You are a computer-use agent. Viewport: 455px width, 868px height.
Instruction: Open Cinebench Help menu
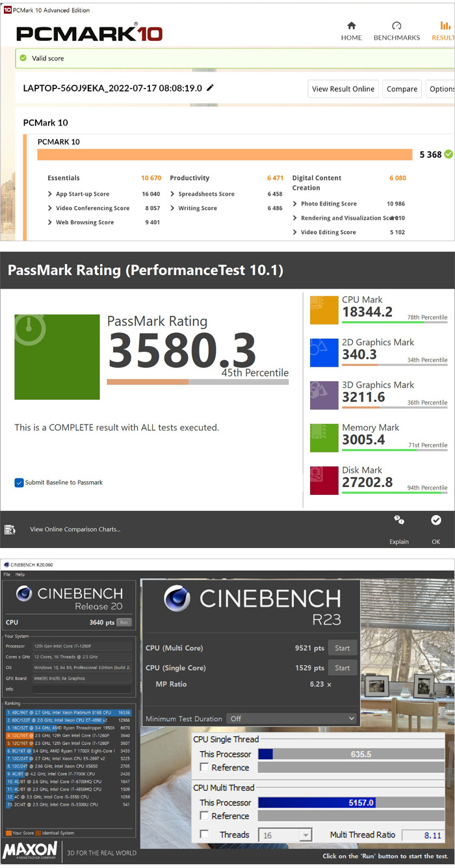coord(20,575)
